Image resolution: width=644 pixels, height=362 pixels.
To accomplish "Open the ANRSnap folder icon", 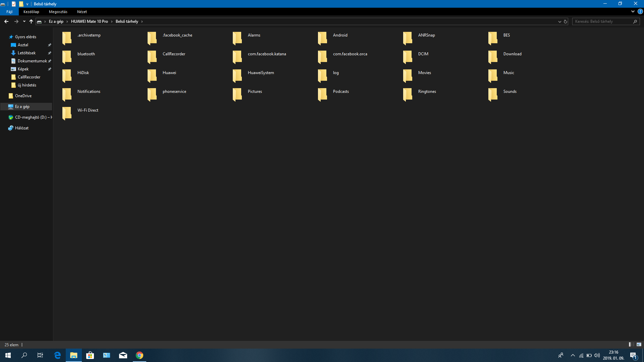I will pyautogui.click(x=408, y=38).
